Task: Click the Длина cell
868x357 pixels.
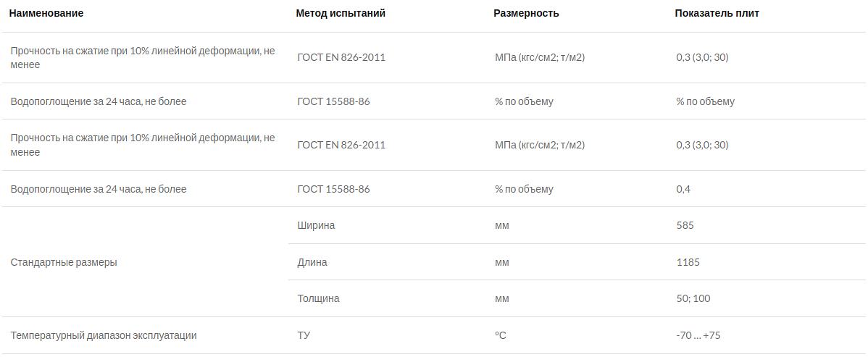Action: [x=312, y=262]
